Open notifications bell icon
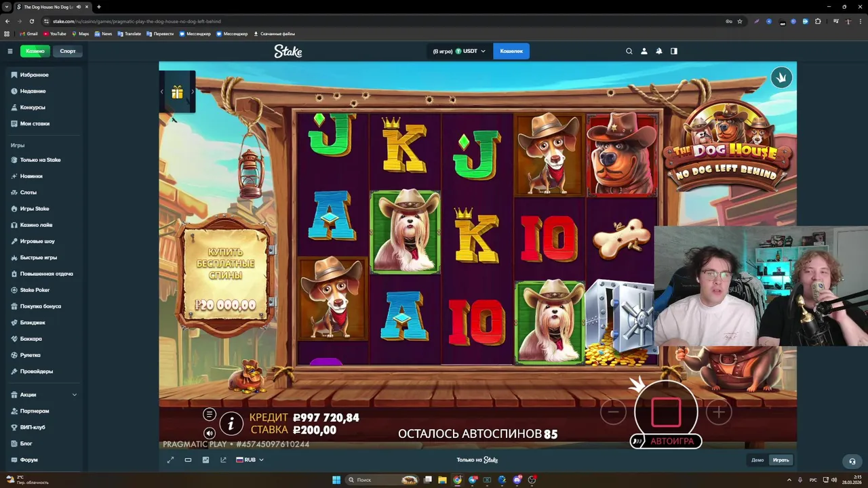The width and height of the screenshot is (868, 488). click(x=659, y=51)
